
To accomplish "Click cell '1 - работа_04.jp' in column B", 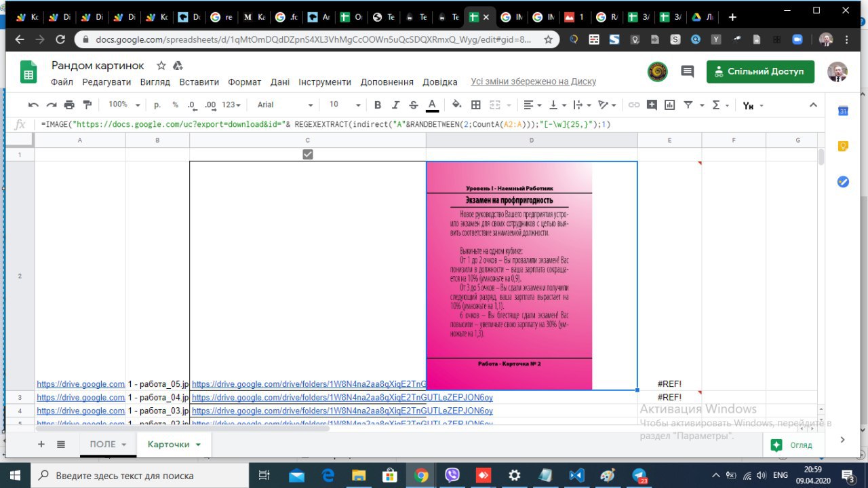I will 157,397.
